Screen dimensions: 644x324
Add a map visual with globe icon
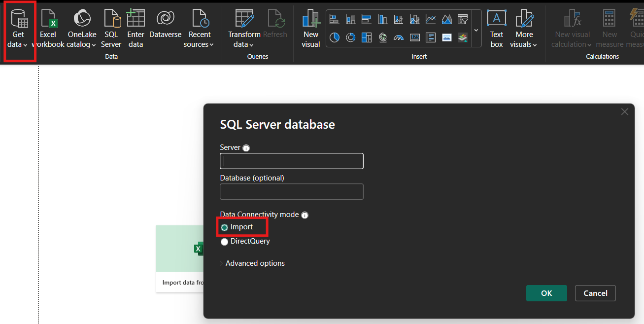(x=383, y=37)
